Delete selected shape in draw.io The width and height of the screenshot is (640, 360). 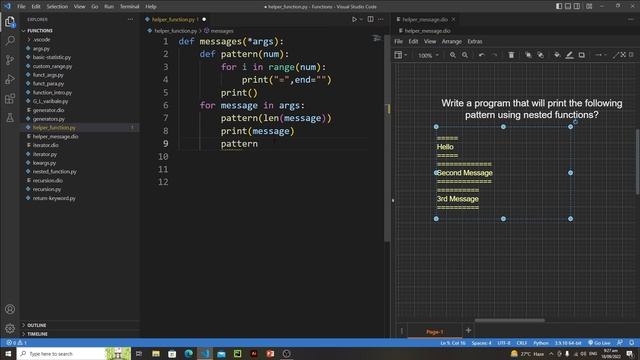click(x=511, y=55)
